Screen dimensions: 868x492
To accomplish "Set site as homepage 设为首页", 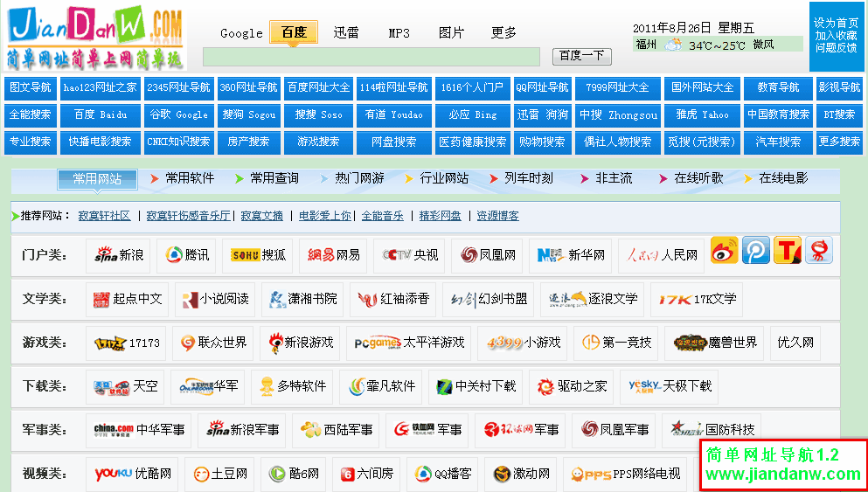I will pos(836,23).
